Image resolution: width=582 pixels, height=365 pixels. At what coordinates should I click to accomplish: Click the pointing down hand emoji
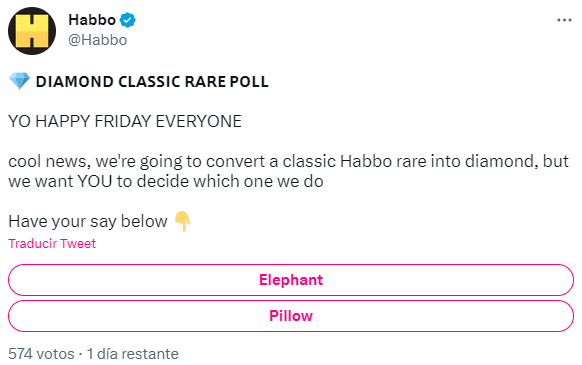point(183,221)
